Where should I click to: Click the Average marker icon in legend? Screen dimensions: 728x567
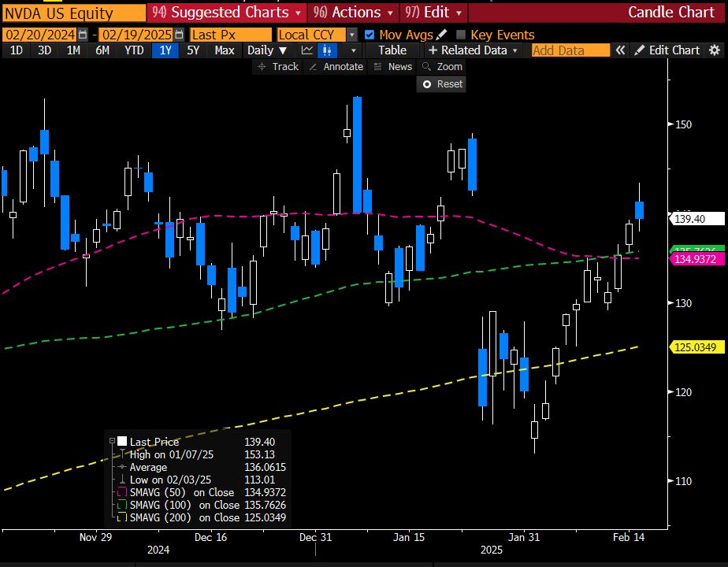click(x=122, y=467)
